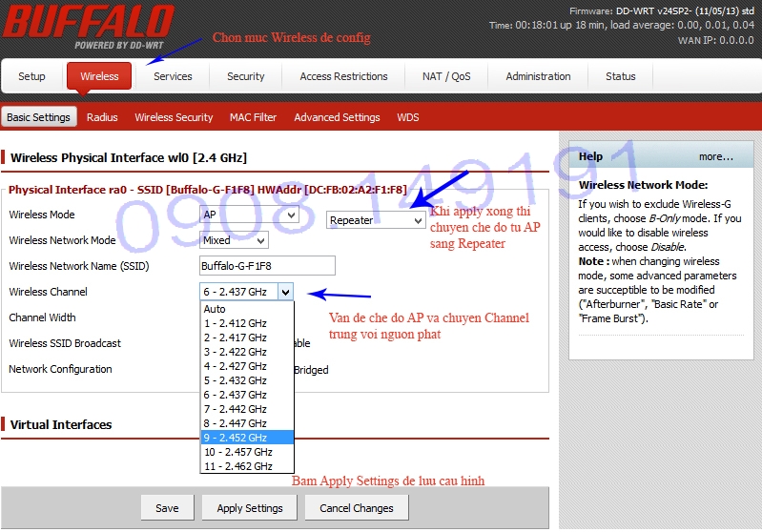
Task: Click the Cancel Changes button
Action: (x=356, y=508)
